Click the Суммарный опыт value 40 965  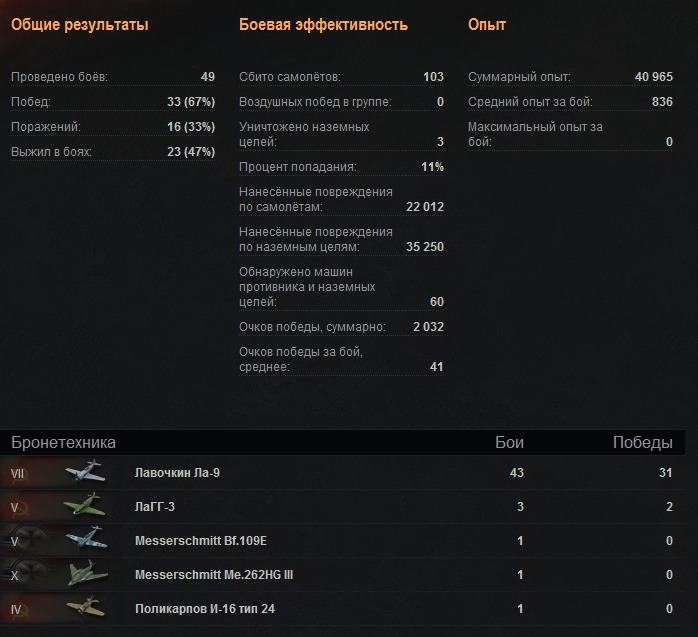tap(653, 77)
